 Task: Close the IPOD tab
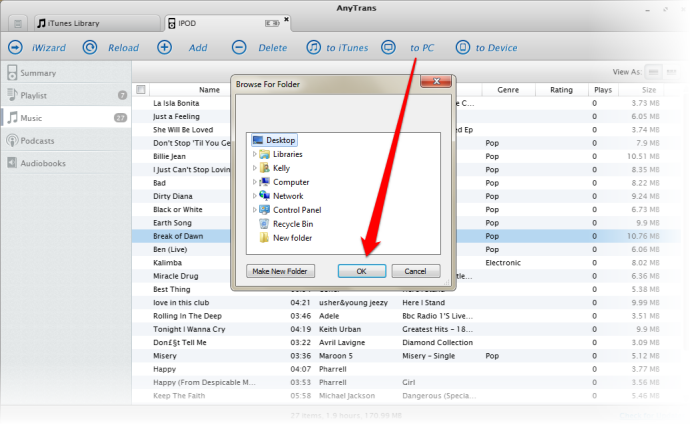[x=286, y=19]
